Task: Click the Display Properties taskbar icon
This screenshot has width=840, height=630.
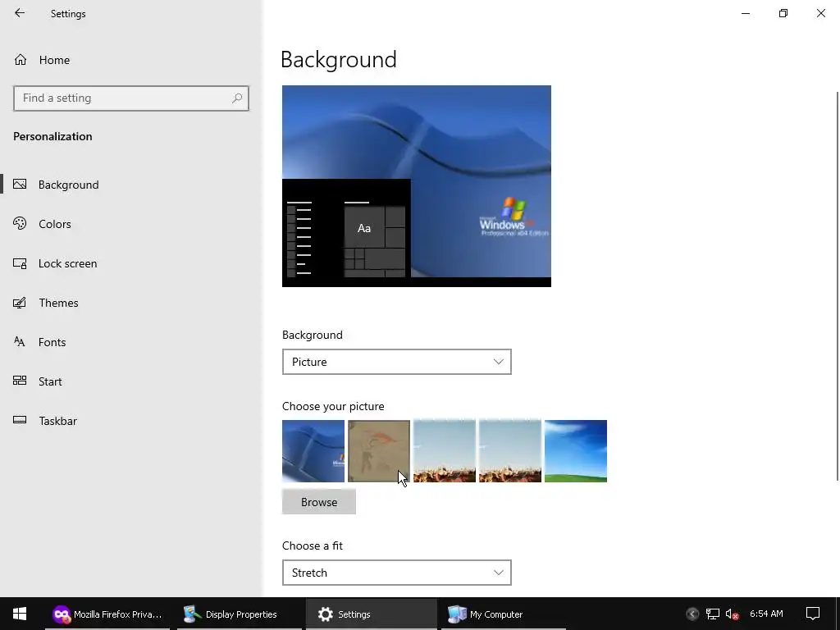Action: [192, 614]
